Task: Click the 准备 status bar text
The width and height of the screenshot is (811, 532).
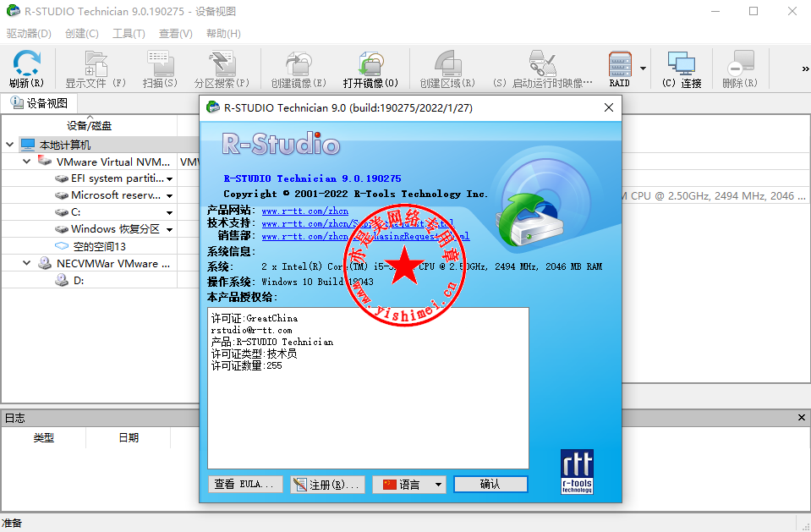Action: pos(12,524)
